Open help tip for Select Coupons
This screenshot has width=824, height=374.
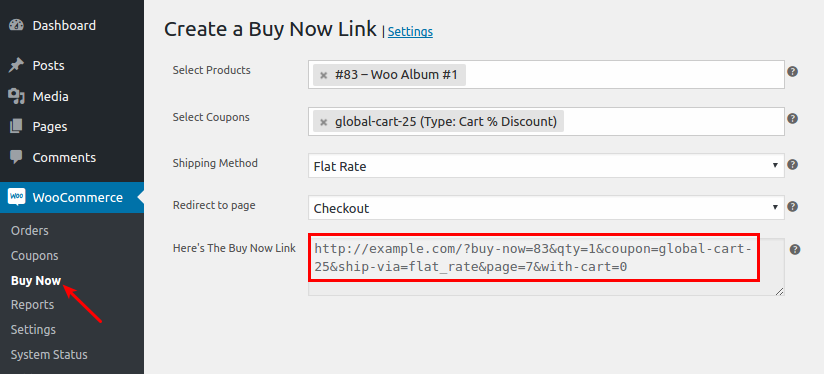coord(792,119)
